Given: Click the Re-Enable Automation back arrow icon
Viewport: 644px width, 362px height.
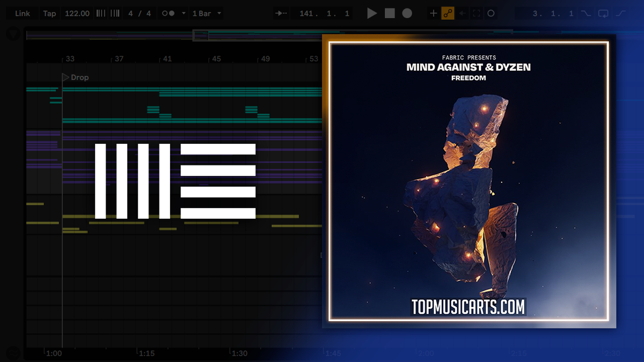Looking at the screenshot, I should pyautogui.click(x=463, y=13).
